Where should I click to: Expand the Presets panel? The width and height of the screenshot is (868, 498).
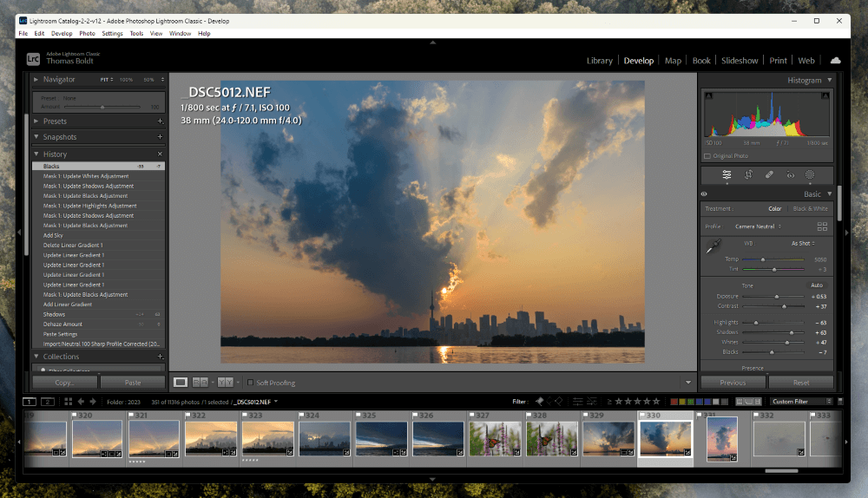(x=36, y=121)
